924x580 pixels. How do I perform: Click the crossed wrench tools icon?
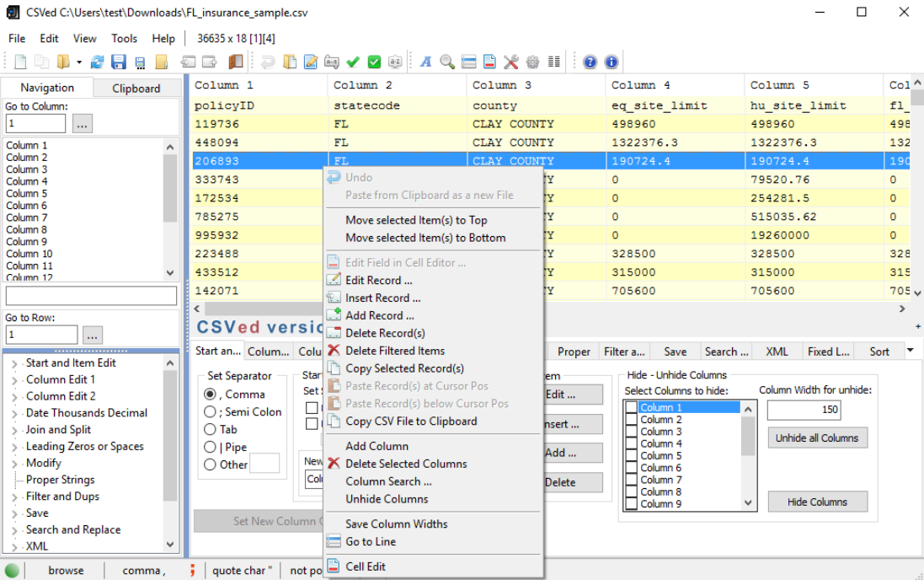(x=511, y=62)
